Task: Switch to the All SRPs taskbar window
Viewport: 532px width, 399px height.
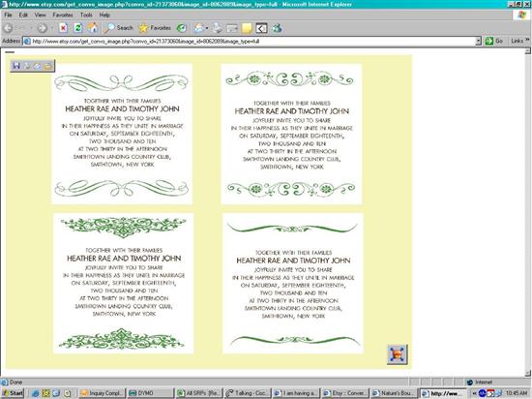Action: click(x=199, y=393)
